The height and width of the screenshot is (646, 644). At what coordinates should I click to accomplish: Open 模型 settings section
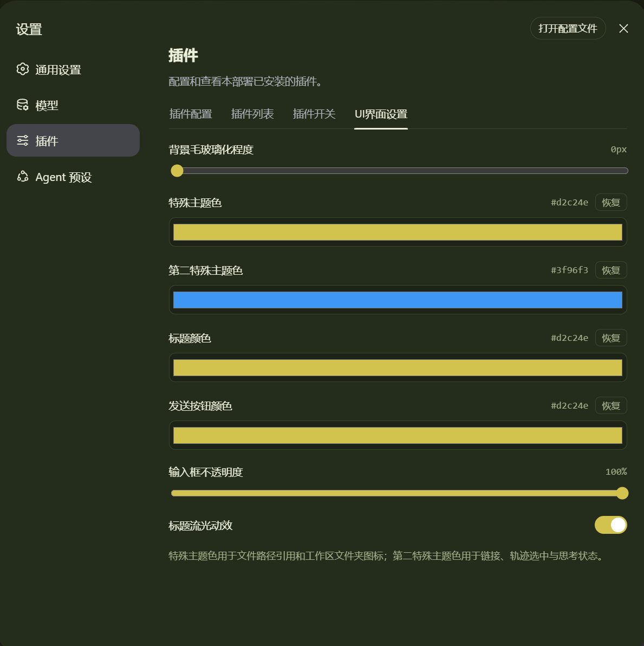[x=73, y=105]
